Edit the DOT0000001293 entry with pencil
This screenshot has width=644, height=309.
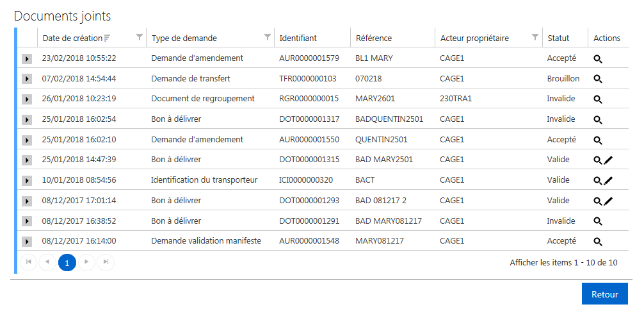point(608,201)
